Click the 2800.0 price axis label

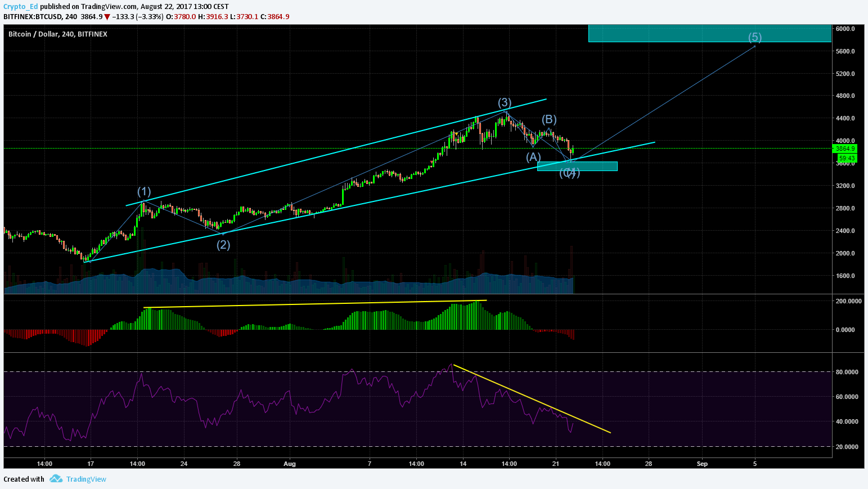pos(845,208)
